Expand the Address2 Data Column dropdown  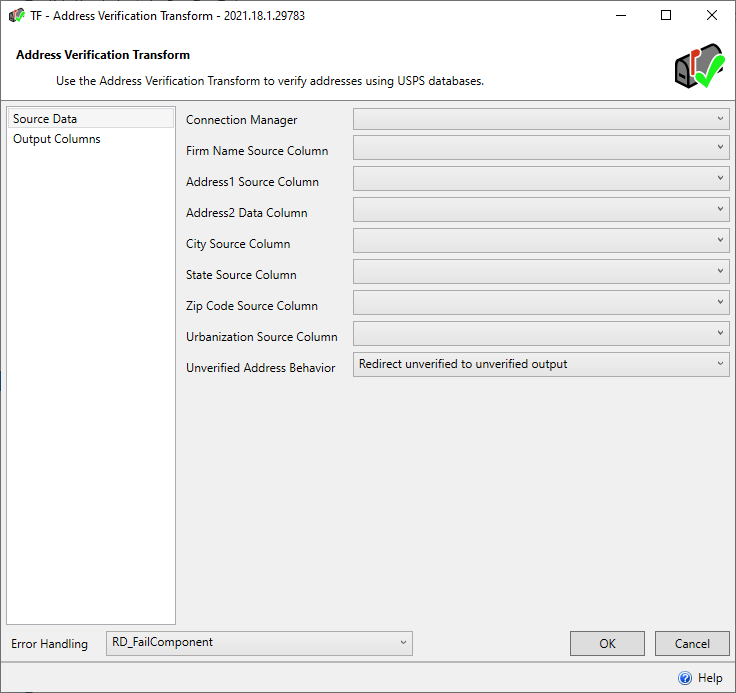[x=541, y=209]
